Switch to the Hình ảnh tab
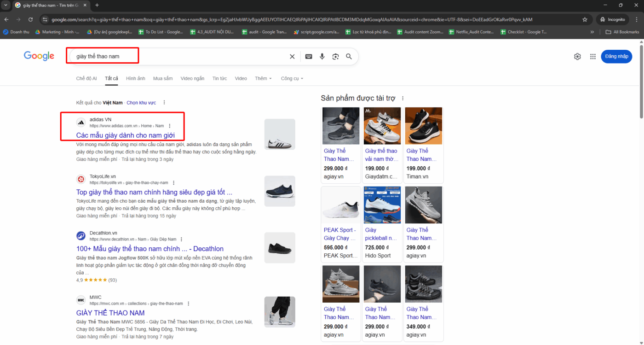This screenshot has height=345, width=644. coord(135,78)
